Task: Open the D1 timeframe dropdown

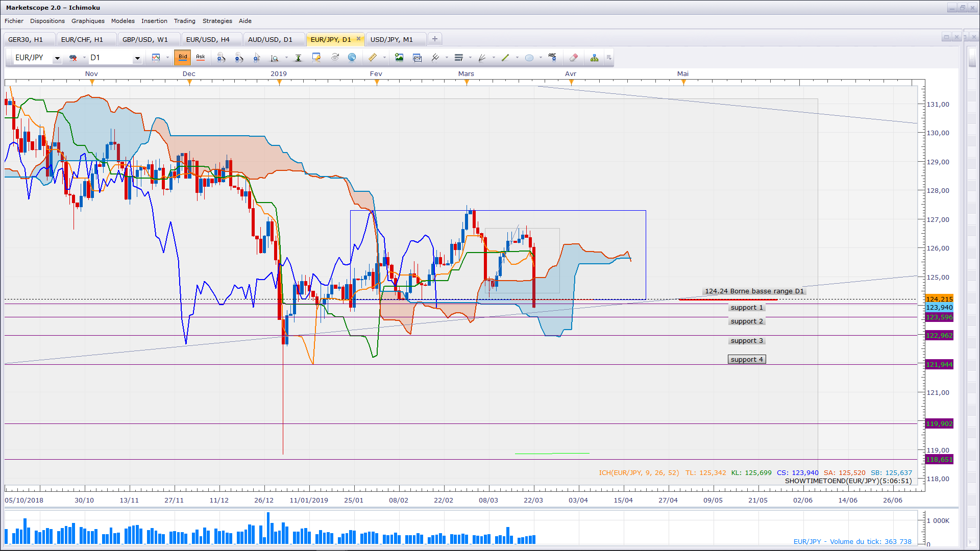Action: 137,58
